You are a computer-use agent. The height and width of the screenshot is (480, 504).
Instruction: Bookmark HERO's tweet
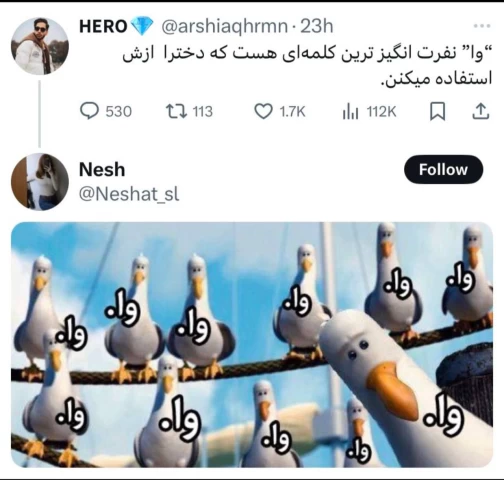(437, 111)
